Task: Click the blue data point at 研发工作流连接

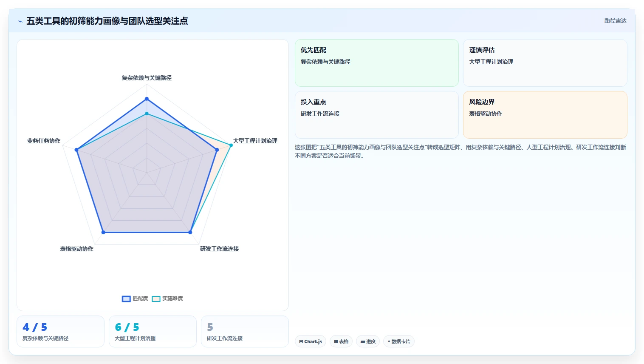Action: pos(190,232)
